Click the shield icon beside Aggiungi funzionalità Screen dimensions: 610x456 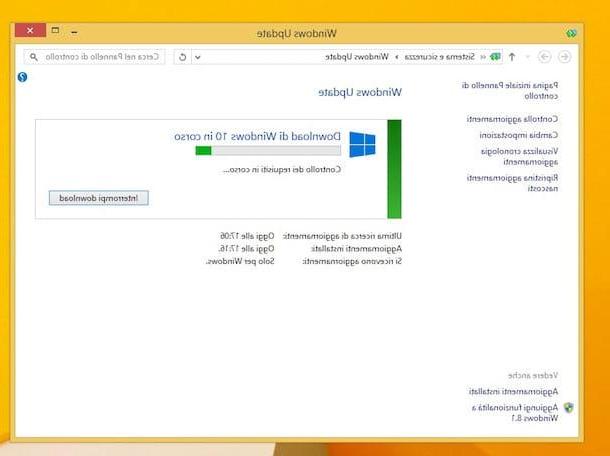568,408
